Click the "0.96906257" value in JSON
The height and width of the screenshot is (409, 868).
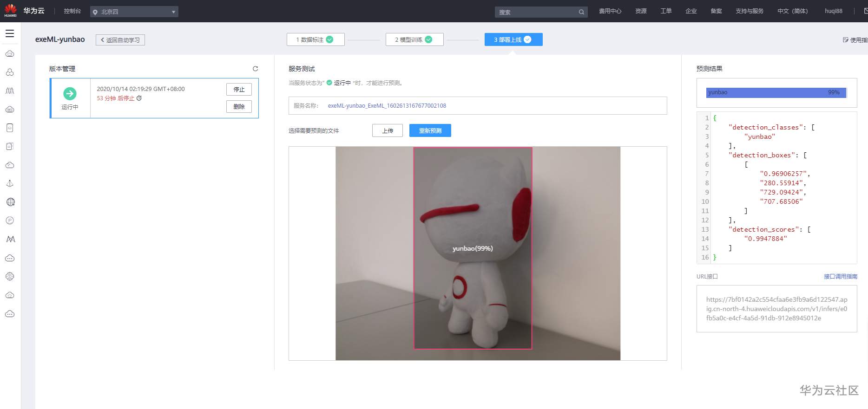click(783, 174)
